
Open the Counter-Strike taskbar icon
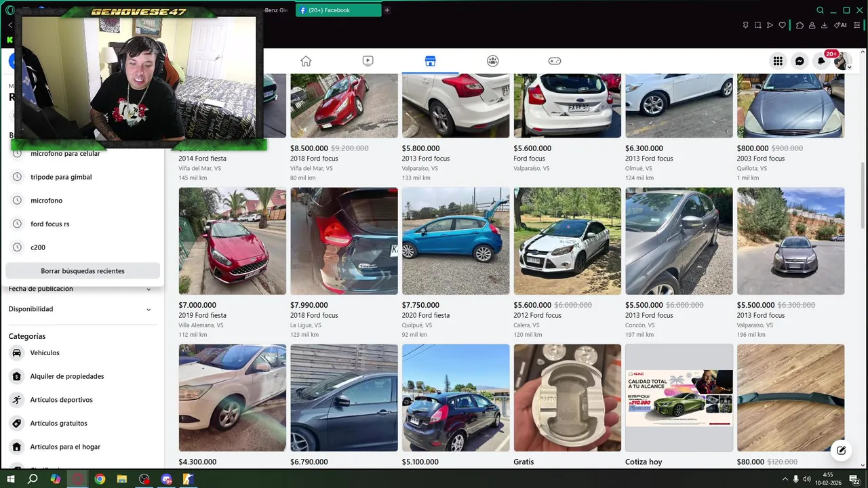pyautogui.click(x=189, y=479)
